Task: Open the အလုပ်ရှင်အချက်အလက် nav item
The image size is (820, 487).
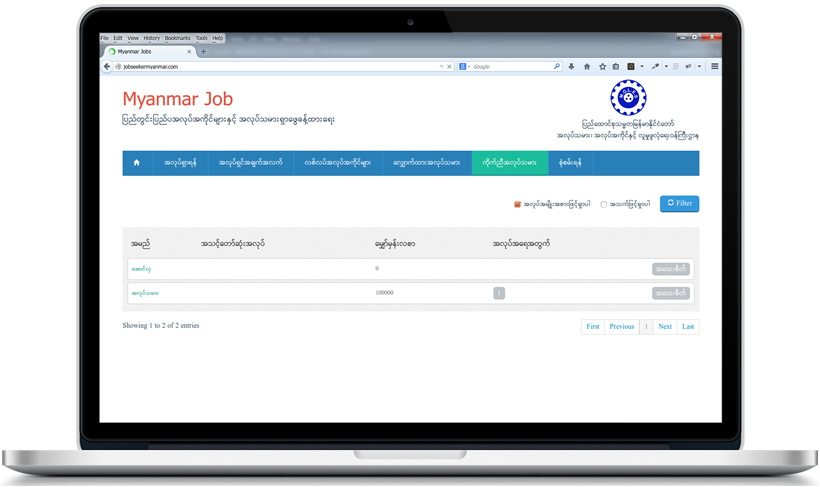Action: [250, 163]
